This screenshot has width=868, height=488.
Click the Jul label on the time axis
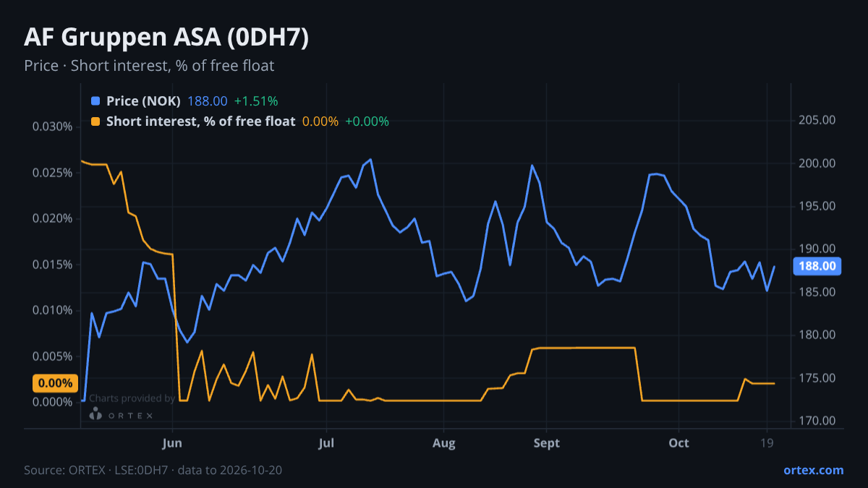point(326,443)
